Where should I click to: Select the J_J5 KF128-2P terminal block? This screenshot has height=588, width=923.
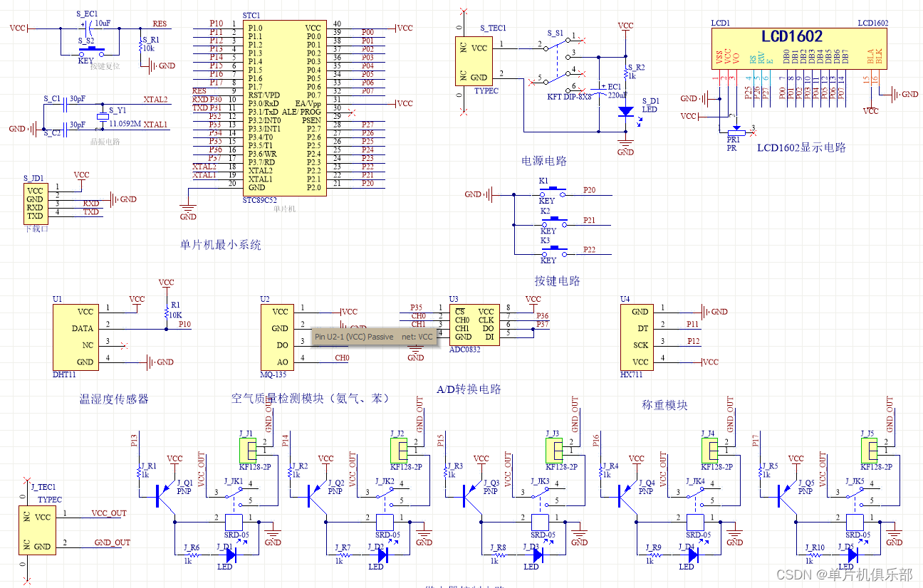point(870,449)
